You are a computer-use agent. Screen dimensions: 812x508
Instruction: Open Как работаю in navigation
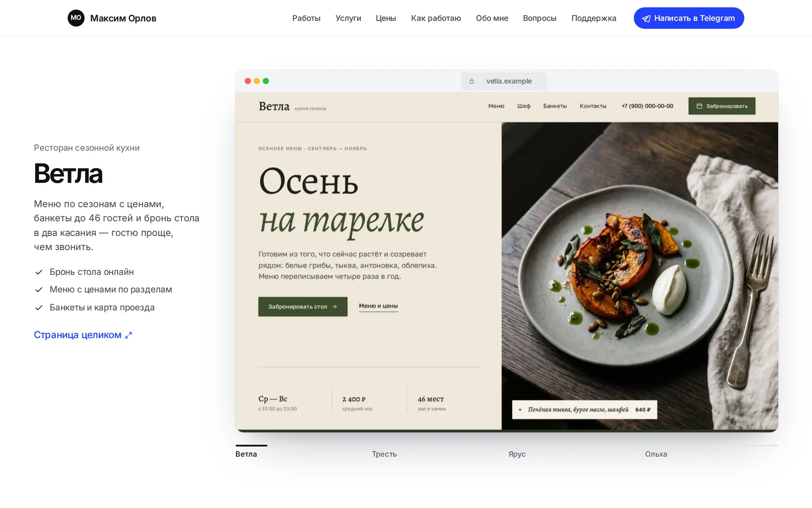[x=436, y=18]
